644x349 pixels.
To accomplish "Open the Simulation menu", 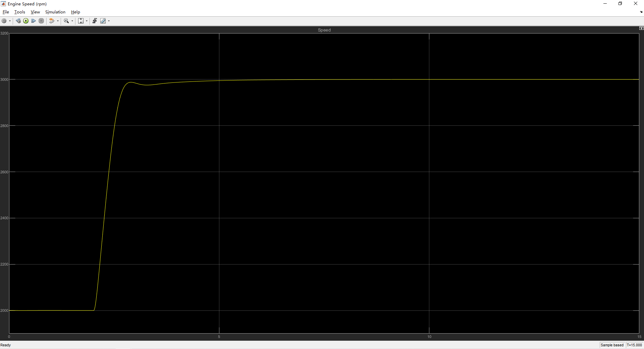I will [x=55, y=12].
